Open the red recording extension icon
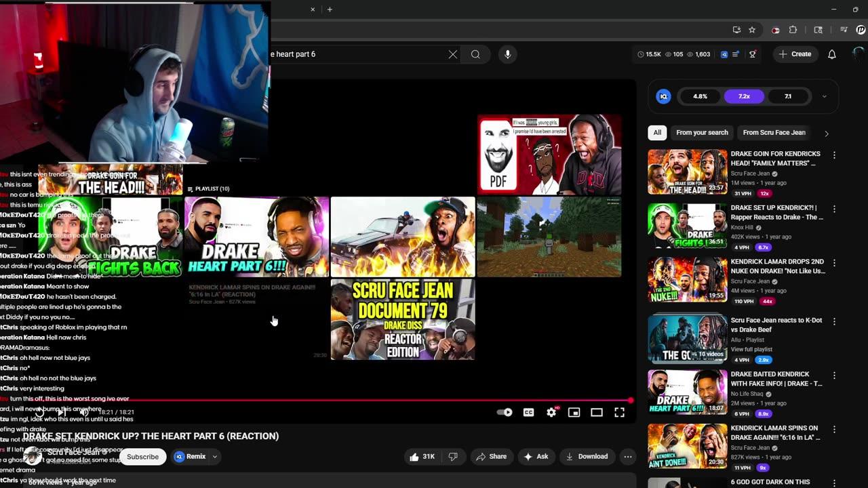This screenshot has height=488, width=868. (x=776, y=30)
